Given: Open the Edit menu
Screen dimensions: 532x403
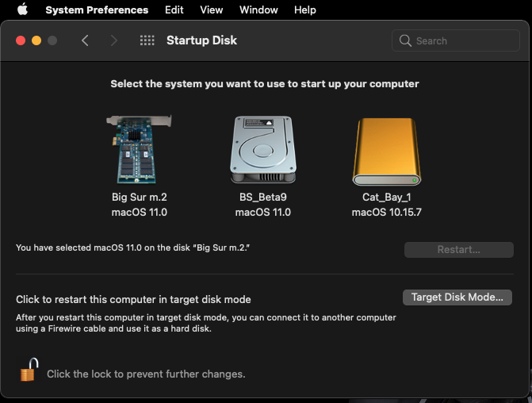Looking at the screenshot, I should [x=174, y=10].
